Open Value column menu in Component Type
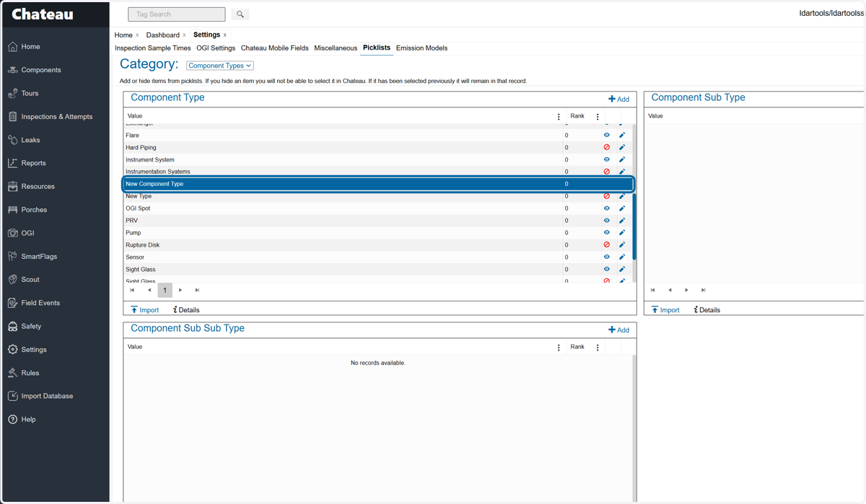 [559, 116]
